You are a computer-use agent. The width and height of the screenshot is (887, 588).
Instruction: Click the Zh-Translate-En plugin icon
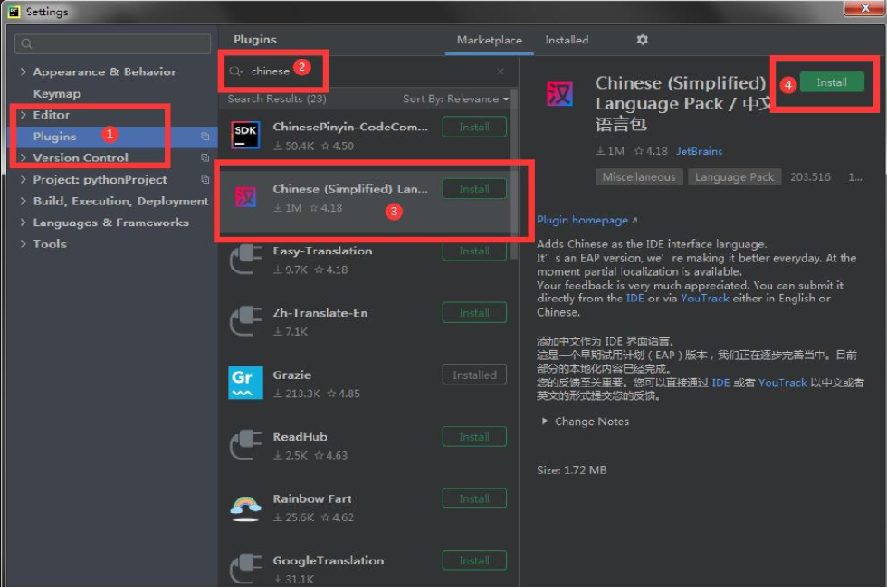click(245, 321)
